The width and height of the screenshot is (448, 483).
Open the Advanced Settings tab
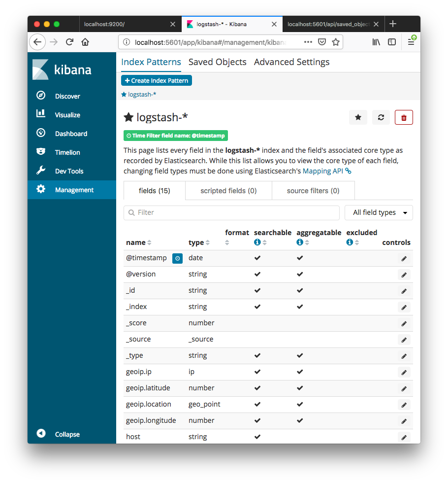(x=291, y=62)
